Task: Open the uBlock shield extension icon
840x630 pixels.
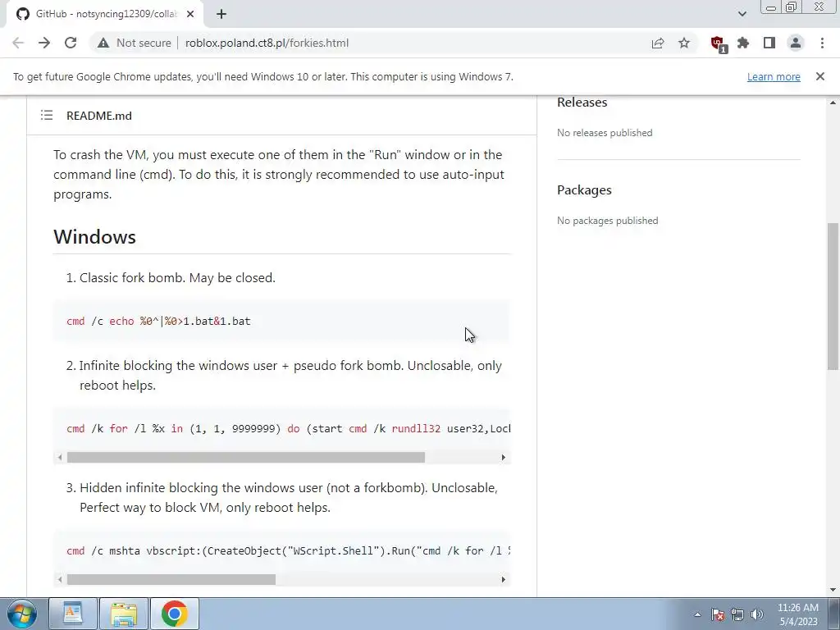Action: click(719, 44)
